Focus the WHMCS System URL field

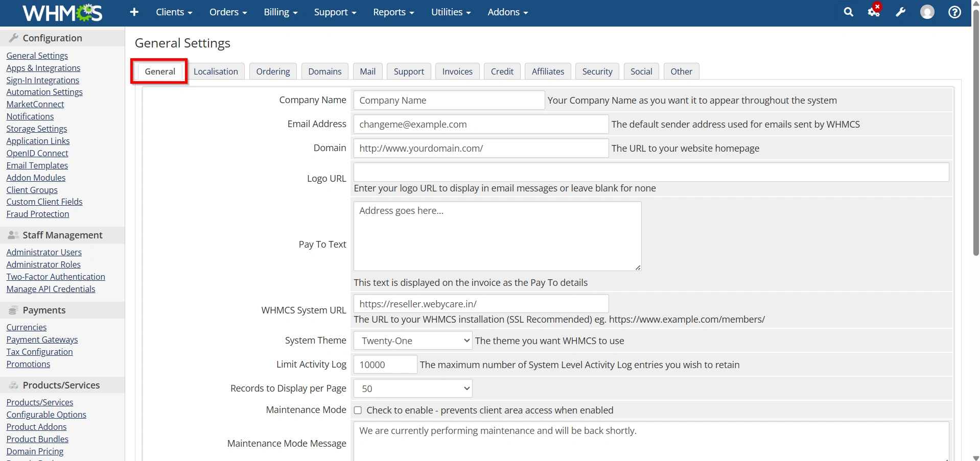tap(481, 303)
